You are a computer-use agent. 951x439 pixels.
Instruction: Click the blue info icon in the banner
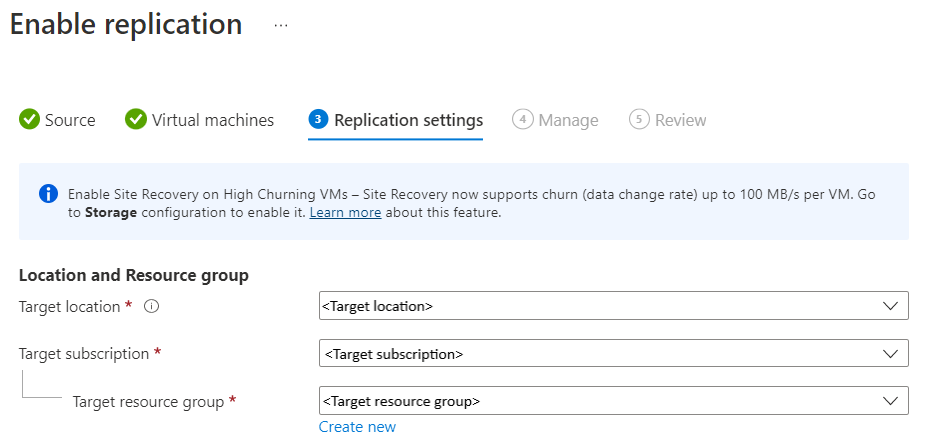pyautogui.click(x=48, y=194)
